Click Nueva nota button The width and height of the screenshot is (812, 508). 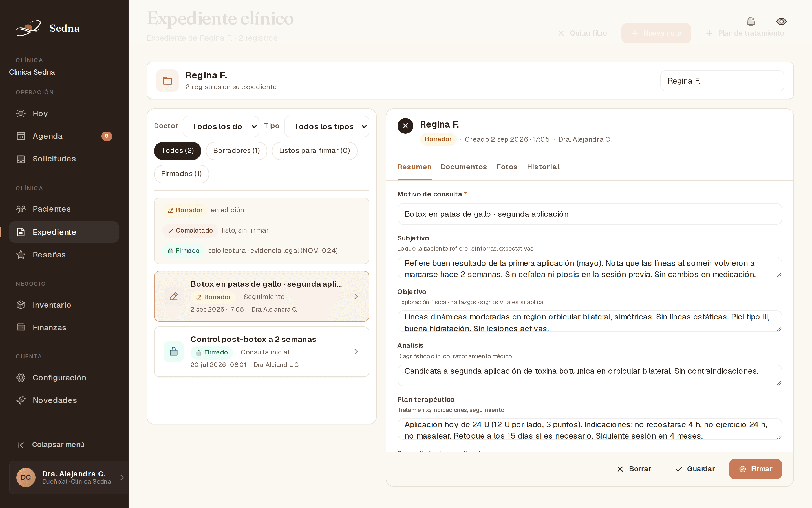[x=656, y=33]
